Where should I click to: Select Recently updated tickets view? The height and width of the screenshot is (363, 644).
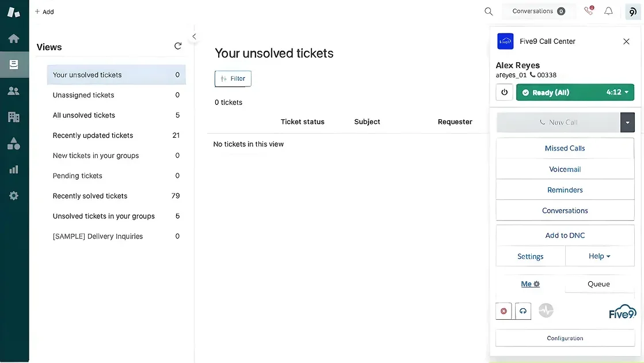coord(93,135)
